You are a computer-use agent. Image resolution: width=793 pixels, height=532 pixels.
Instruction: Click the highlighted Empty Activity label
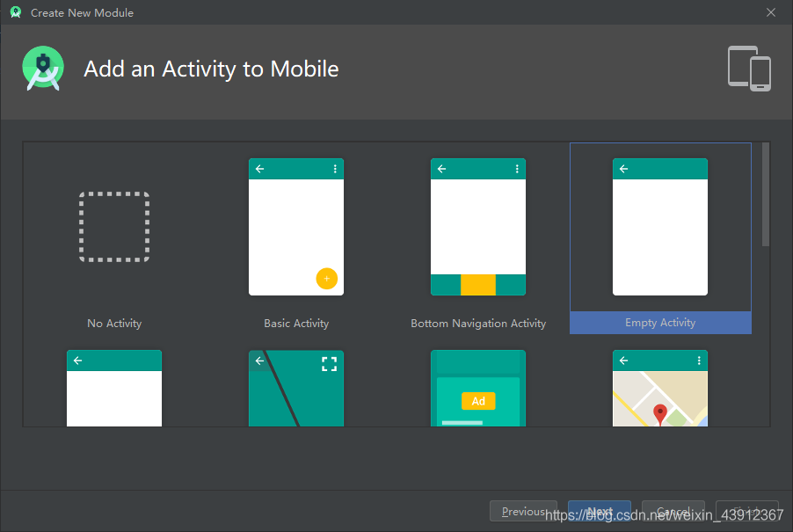coord(660,323)
